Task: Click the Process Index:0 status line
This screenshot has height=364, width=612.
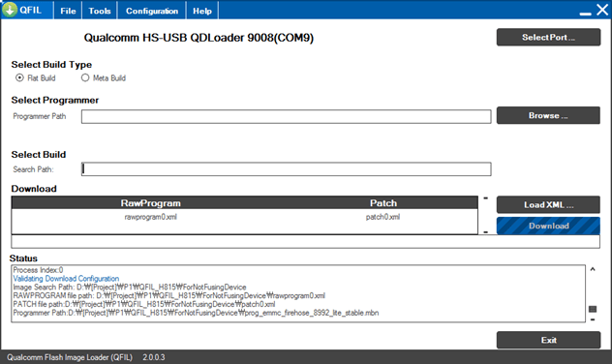Action: click(38, 270)
